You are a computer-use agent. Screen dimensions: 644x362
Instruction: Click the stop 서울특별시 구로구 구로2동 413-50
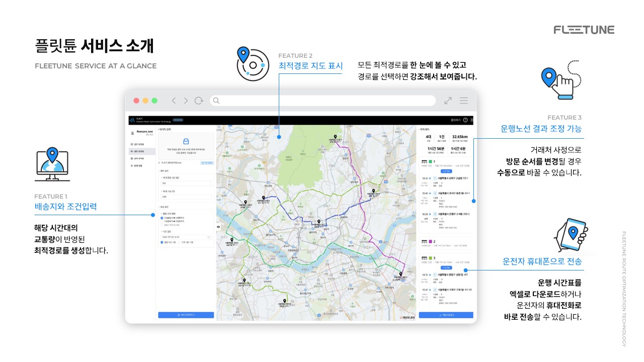point(455,290)
